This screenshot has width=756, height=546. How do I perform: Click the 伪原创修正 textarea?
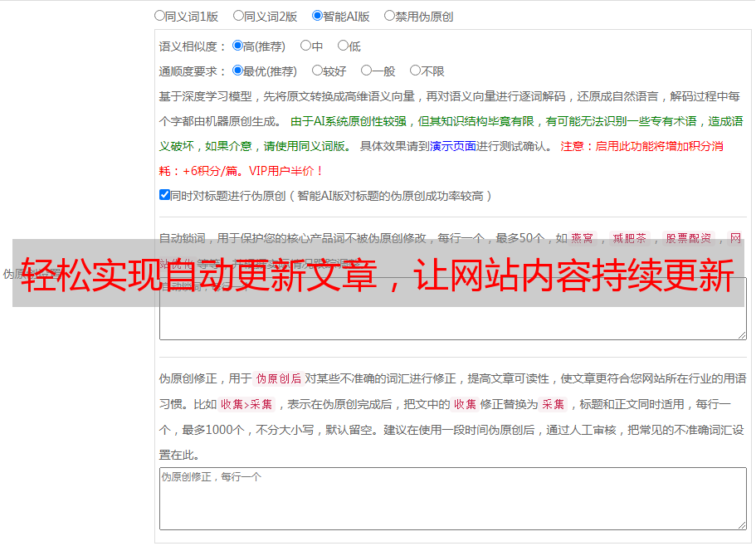(453, 499)
